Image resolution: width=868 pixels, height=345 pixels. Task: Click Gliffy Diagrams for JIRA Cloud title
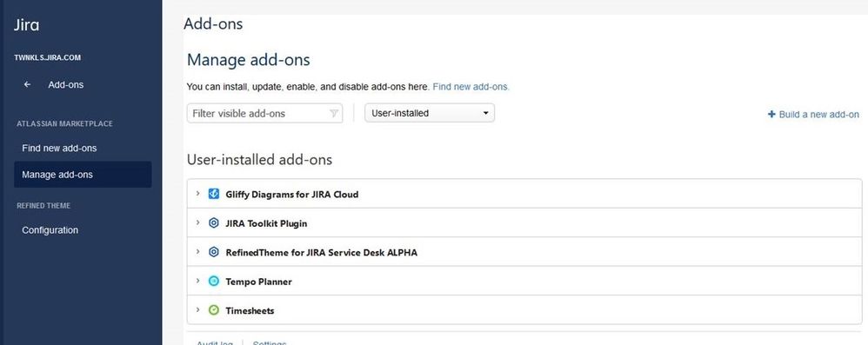[x=291, y=195]
